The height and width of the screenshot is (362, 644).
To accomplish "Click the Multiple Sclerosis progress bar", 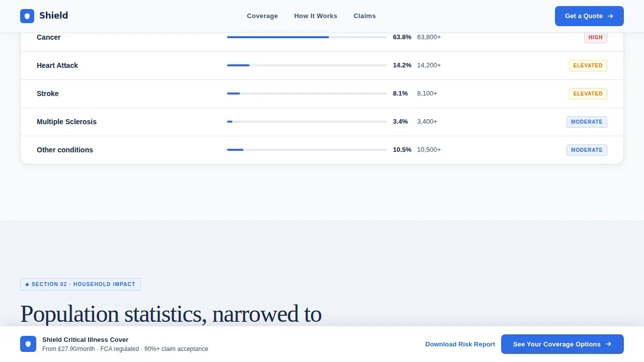I will click(x=307, y=122).
